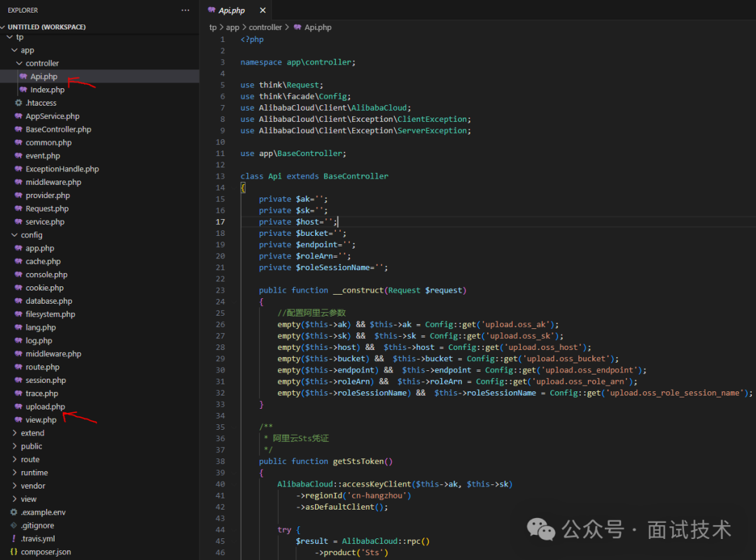The width and height of the screenshot is (756, 560).
Task: Click the exclamation icon of .travis.yml
Action: (x=13, y=539)
